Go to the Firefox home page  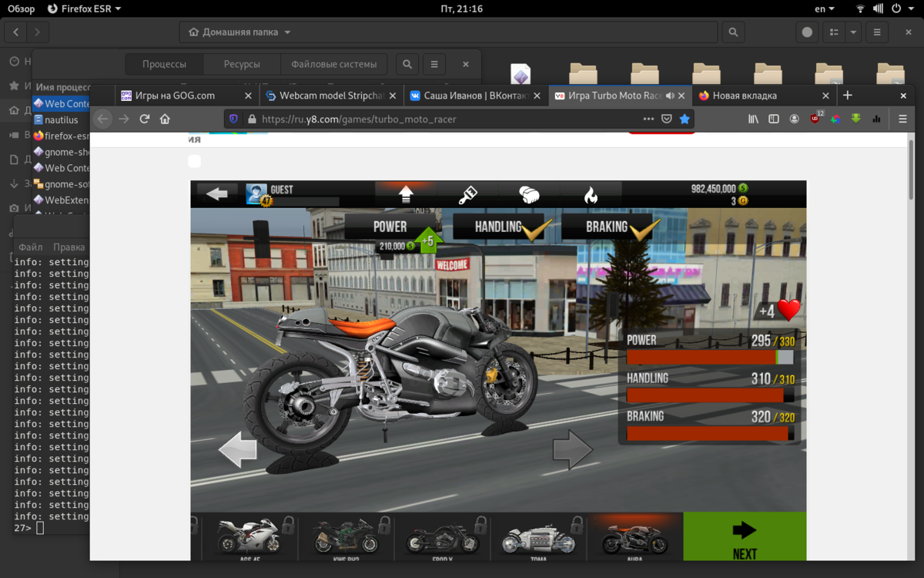tap(165, 119)
